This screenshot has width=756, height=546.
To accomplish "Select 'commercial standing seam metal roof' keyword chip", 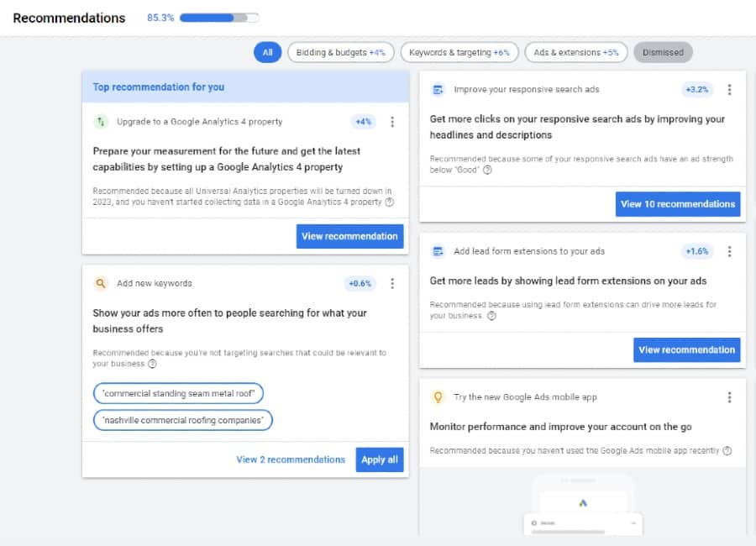I will click(178, 394).
